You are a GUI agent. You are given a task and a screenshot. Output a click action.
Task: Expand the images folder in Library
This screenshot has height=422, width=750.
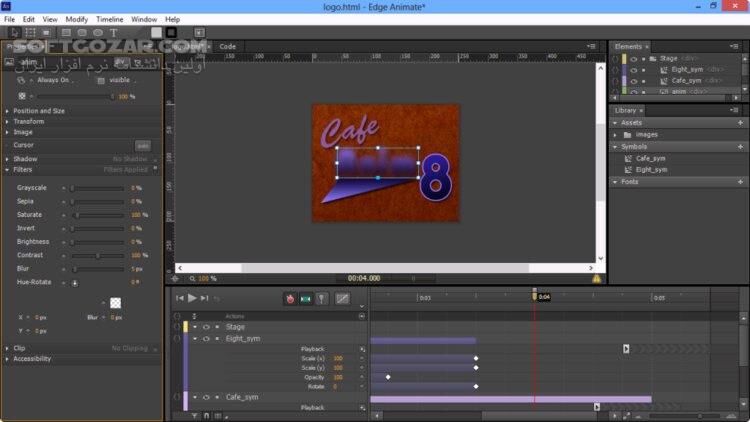pos(615,135)
